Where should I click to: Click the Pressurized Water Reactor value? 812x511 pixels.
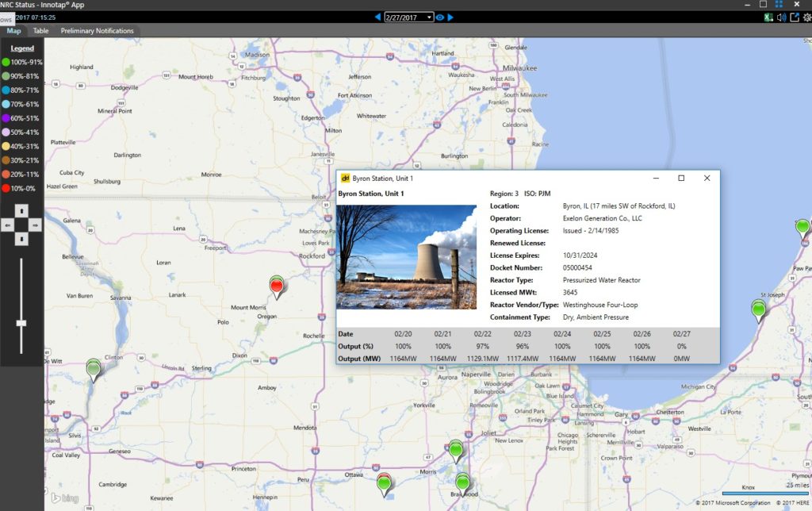[x=602, y=280]
